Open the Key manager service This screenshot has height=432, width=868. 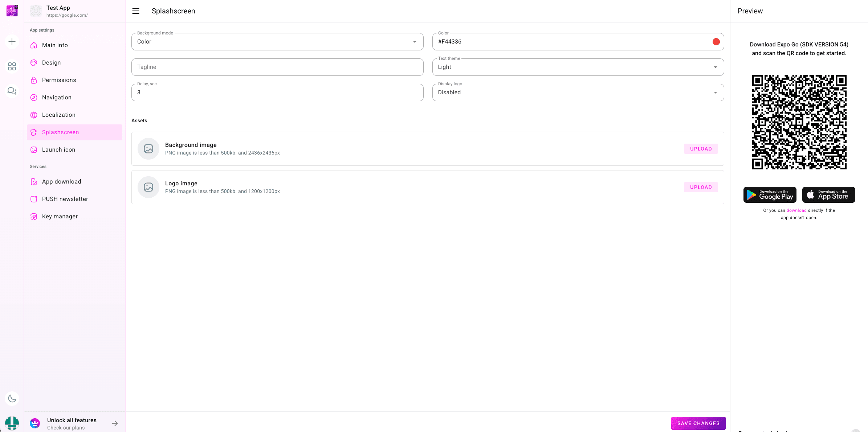[74, 217]
